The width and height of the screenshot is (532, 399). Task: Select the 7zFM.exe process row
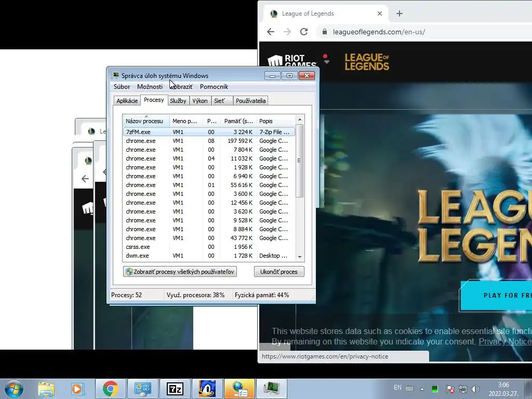click(209, 132)
